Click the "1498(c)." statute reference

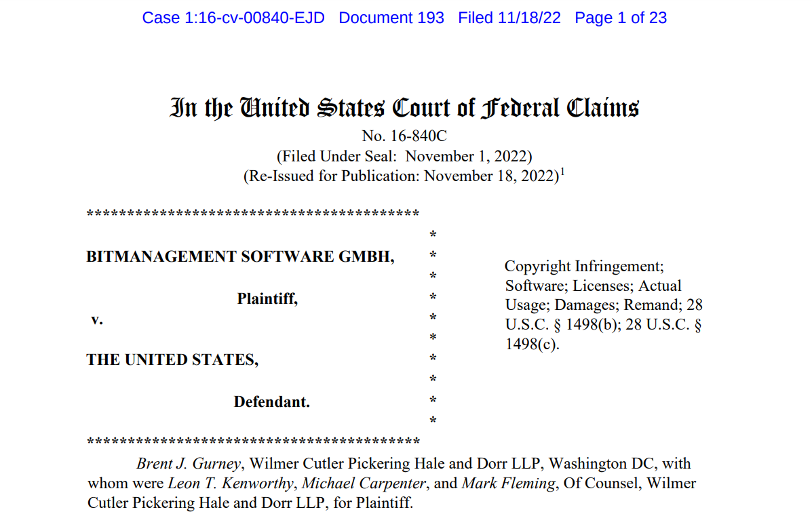tap(533, 344)
